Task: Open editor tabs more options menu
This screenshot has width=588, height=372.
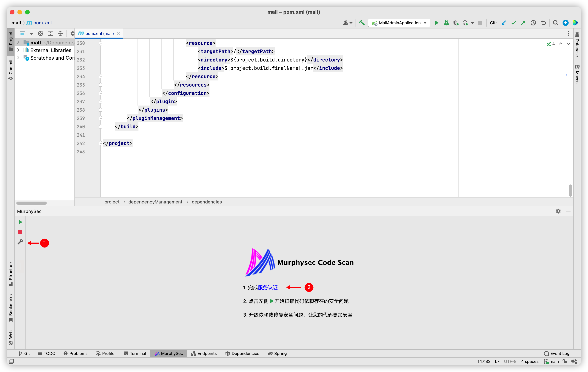Action: coord(568,33)
